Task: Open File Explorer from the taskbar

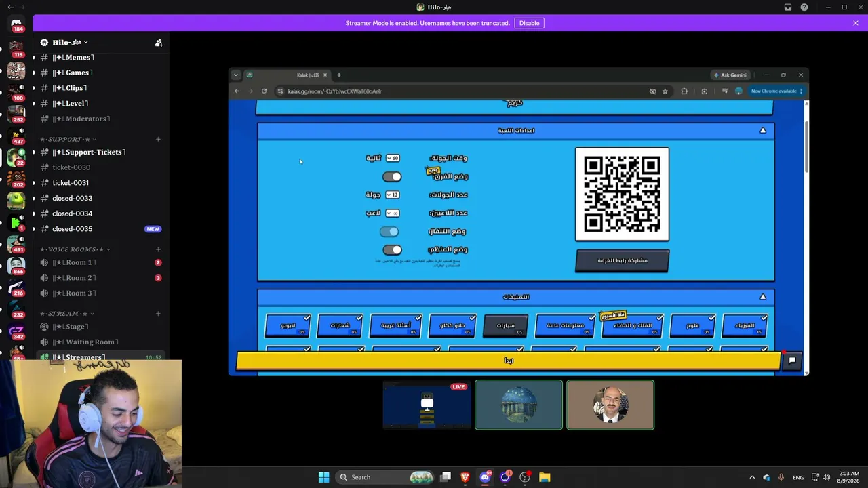Action: click(x=545, y=477)
